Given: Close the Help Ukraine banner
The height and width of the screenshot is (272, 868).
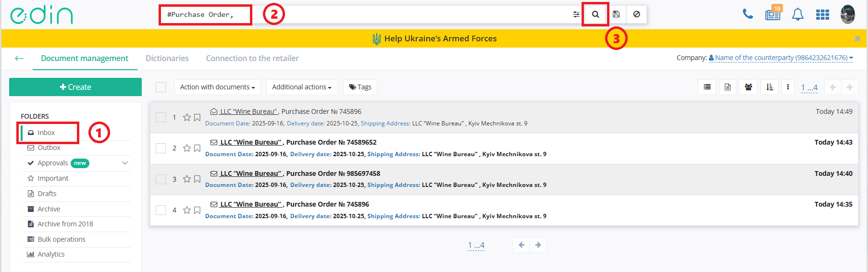Looking at the screenshot, I should (x=857, y=38).
